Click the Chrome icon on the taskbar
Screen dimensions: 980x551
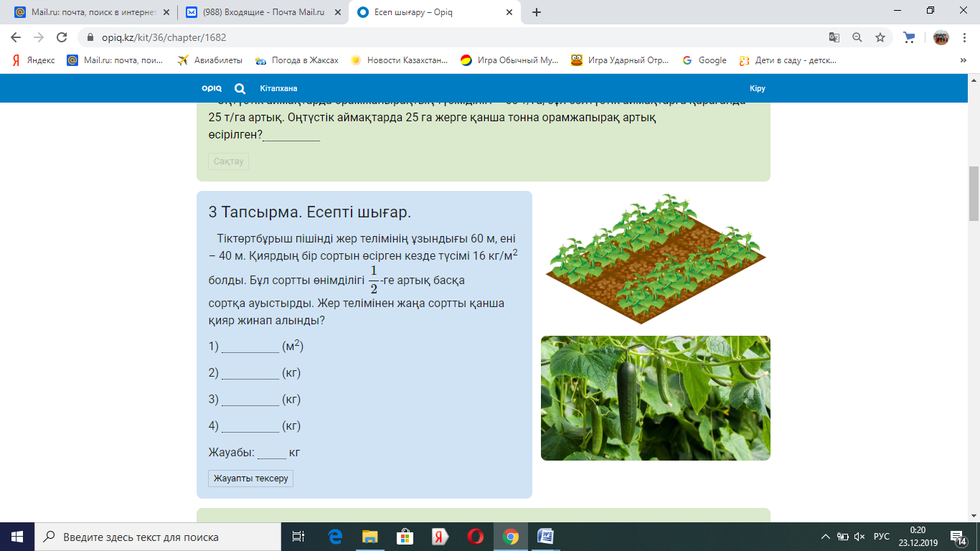point(510,537)
